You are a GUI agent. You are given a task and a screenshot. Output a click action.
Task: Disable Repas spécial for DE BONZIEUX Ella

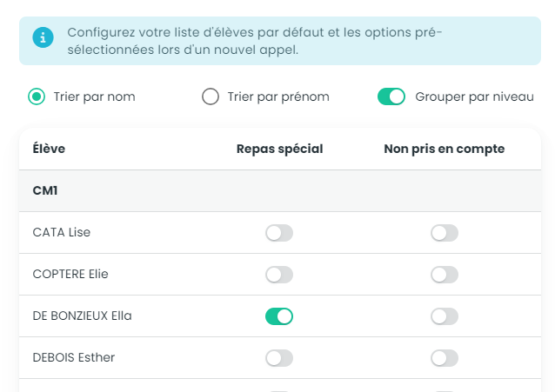click(x=279, y=316)
